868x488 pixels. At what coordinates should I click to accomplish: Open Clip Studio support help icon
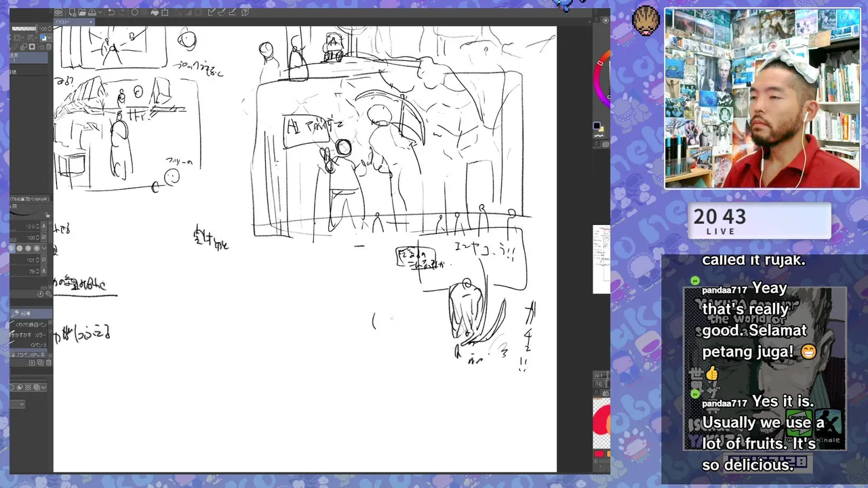pos(245,12)
